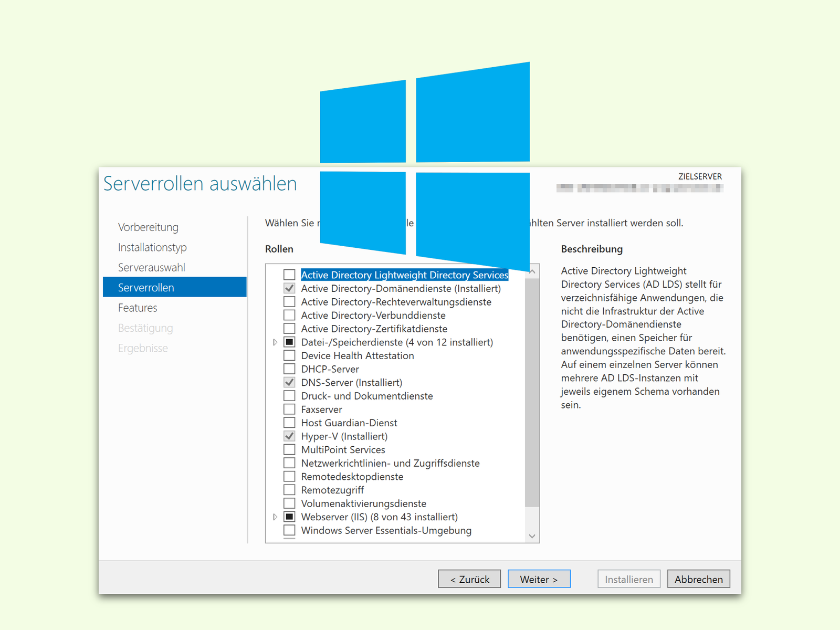
Task: Cancel wizard with Abbrechen button
Action: coord(698,579)
